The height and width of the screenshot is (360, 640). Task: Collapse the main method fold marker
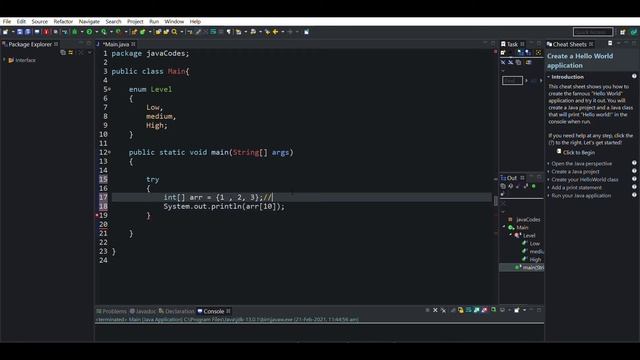[x=109, y=152]
